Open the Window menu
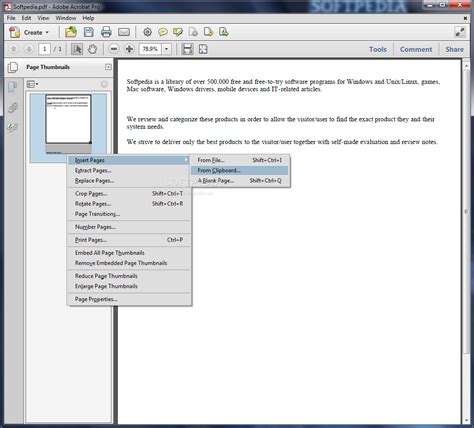Image resolution: width=474 pixels, height=428 pixels. 66,18
